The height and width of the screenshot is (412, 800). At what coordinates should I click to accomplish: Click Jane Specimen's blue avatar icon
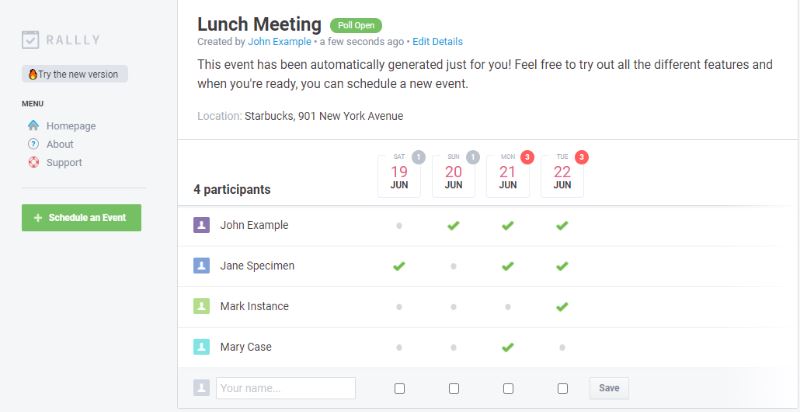[201, 266]
